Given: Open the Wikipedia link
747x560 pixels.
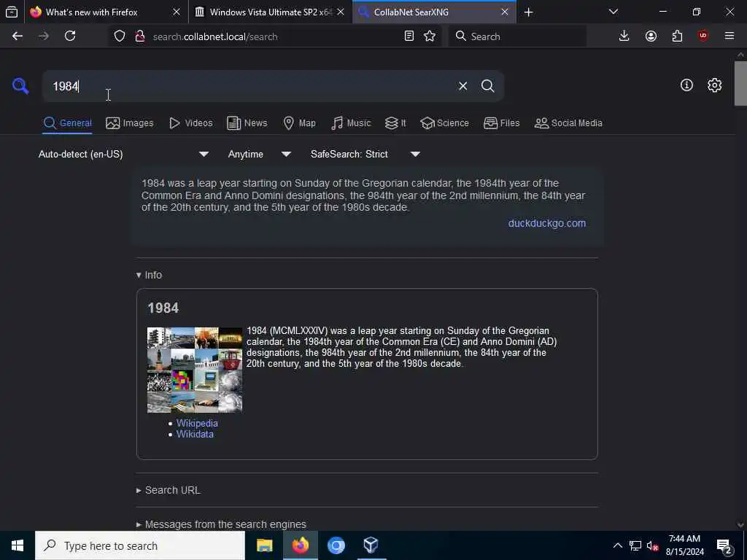Looking at the screenshot, I should tap(197, 424).
